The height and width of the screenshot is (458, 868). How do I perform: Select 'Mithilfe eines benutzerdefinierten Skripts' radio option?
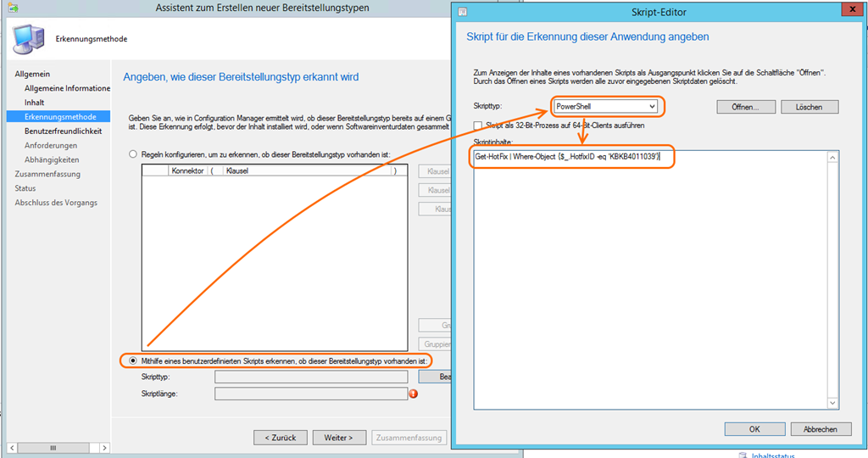pos(132,360)
